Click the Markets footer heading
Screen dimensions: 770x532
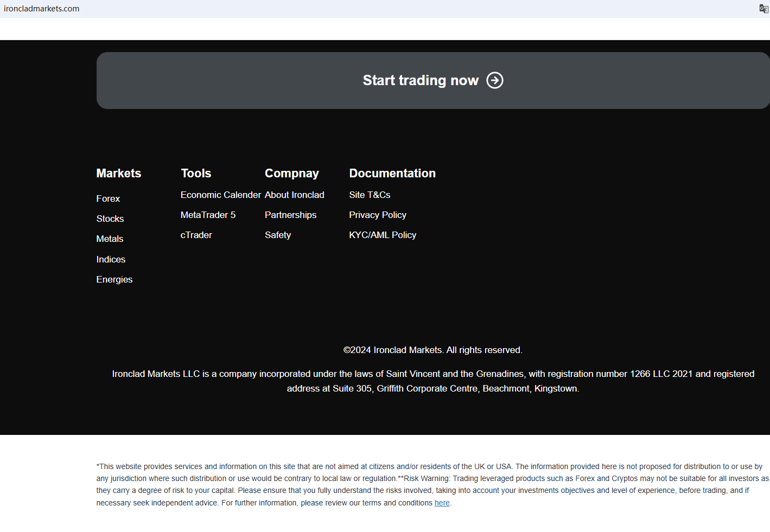[119, 173]
